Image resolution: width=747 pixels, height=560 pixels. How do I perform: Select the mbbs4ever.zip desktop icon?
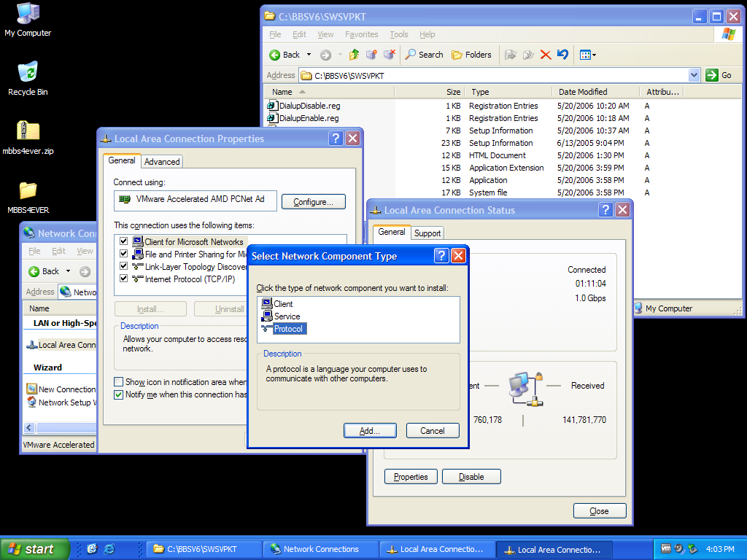pyautogui.click(x=28, y=132)
